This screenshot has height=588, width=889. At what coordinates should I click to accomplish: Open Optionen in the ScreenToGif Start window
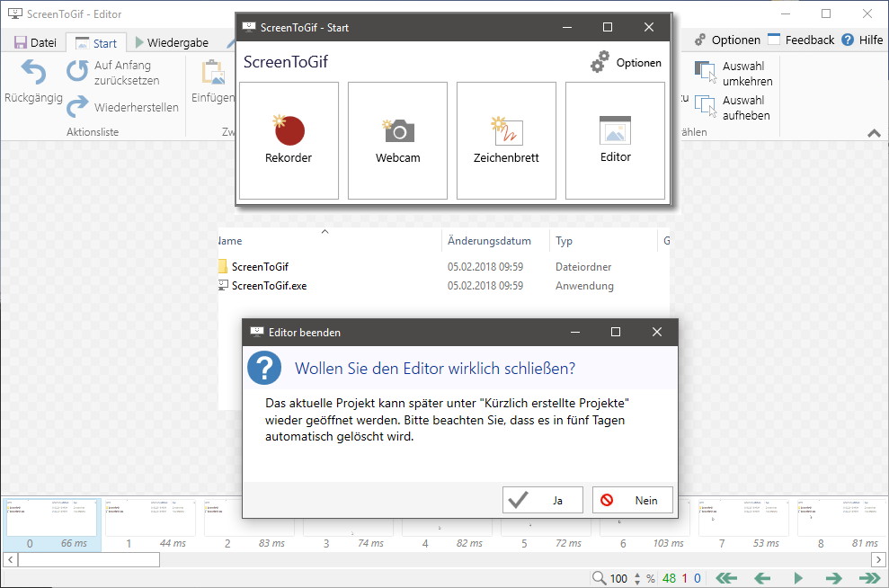(626, 62)
